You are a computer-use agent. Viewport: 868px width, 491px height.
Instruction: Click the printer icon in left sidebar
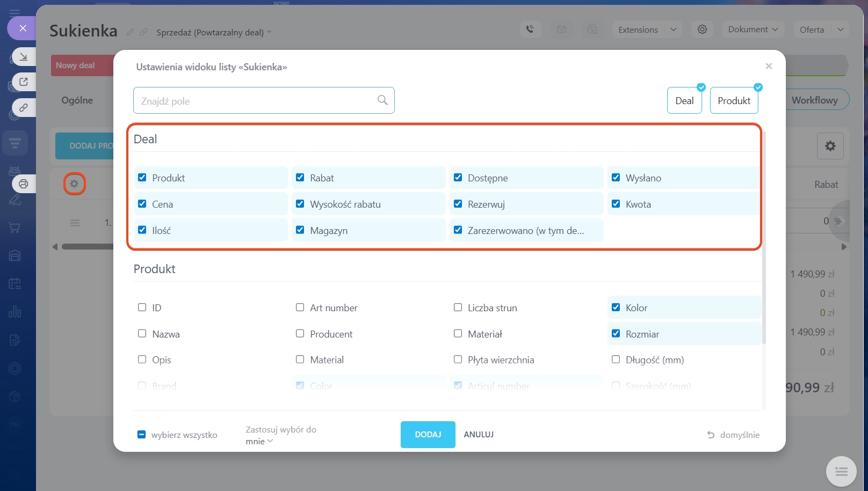pos(24,184)
